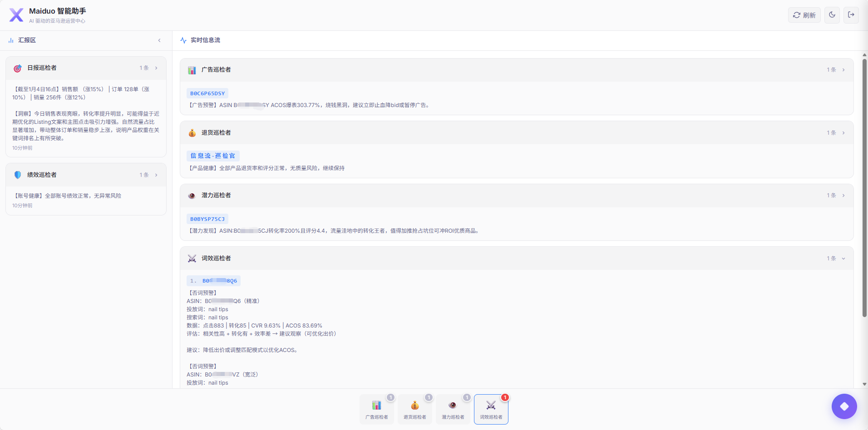Click the Maiduo X logo
Screen dimensions: 868x430
[16, 15]
